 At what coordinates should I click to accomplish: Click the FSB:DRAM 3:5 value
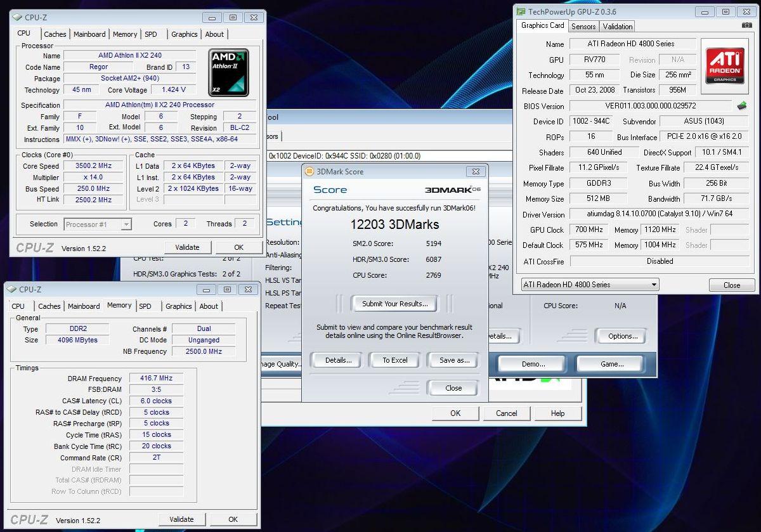tap(156, 389)
